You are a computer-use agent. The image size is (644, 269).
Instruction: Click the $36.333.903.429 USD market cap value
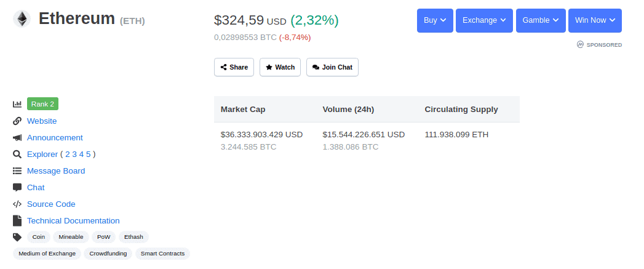261,134
